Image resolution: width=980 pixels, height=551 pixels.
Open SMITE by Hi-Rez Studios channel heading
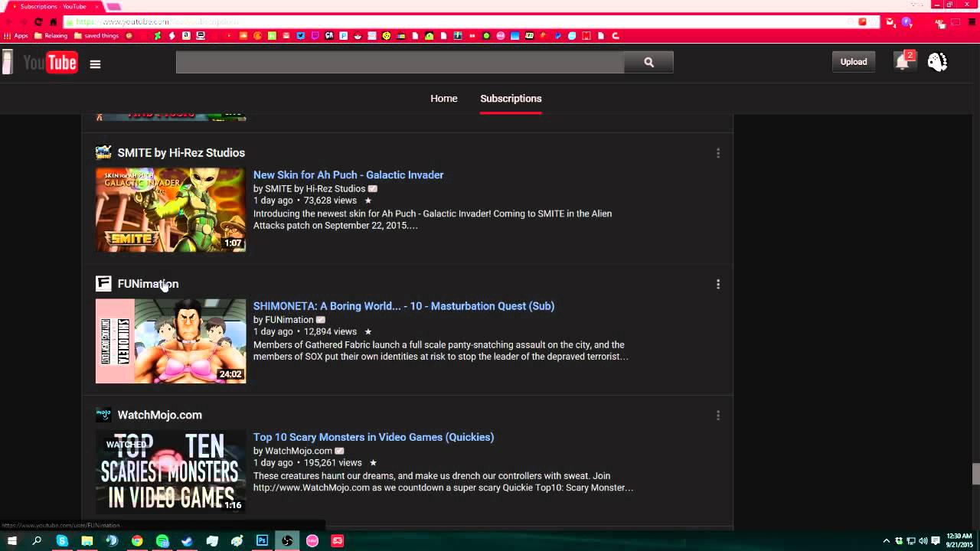[x=181, y=152]
